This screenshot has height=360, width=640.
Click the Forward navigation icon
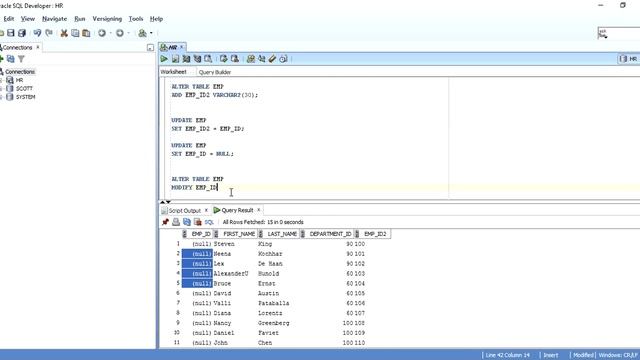[x=120, y=33]
